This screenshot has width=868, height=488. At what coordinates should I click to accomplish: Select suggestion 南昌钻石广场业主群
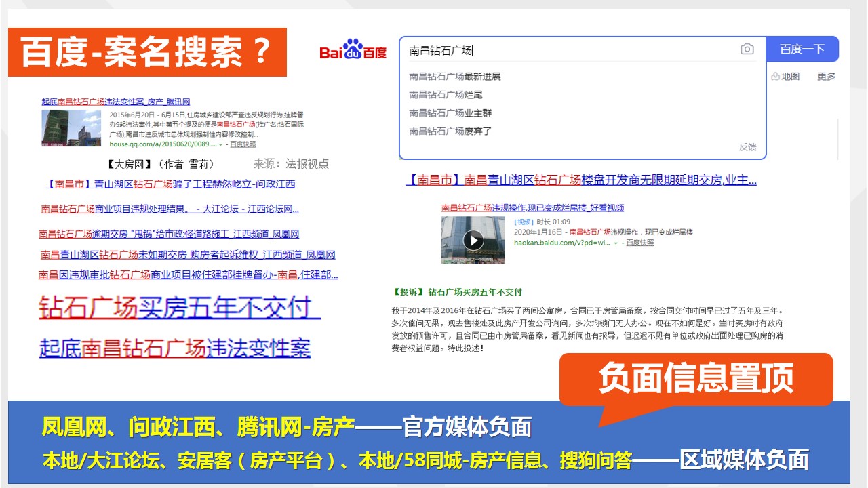[450, 113]
